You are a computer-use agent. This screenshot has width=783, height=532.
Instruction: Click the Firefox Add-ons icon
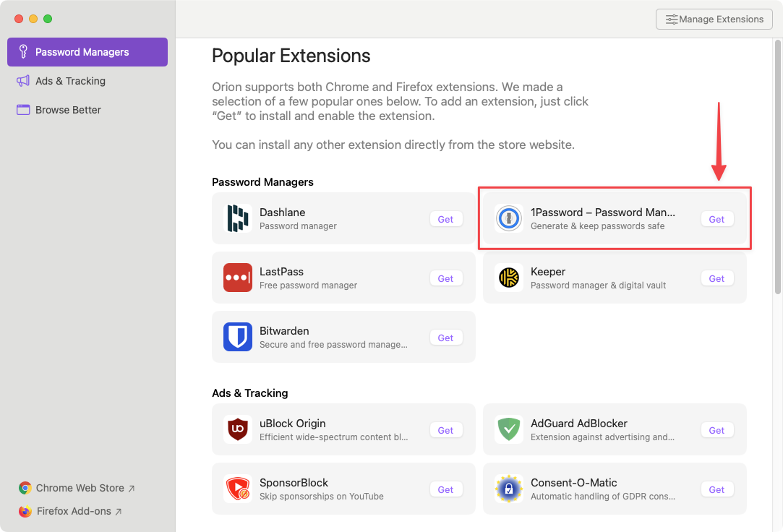pyautogui.click(x=26, y=511)
